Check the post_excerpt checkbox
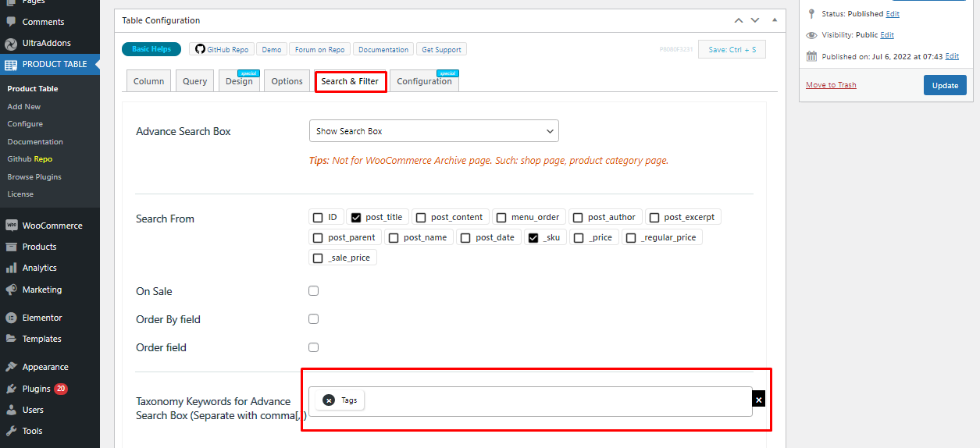Screen dimensions: 980x448 pos(654,218)
